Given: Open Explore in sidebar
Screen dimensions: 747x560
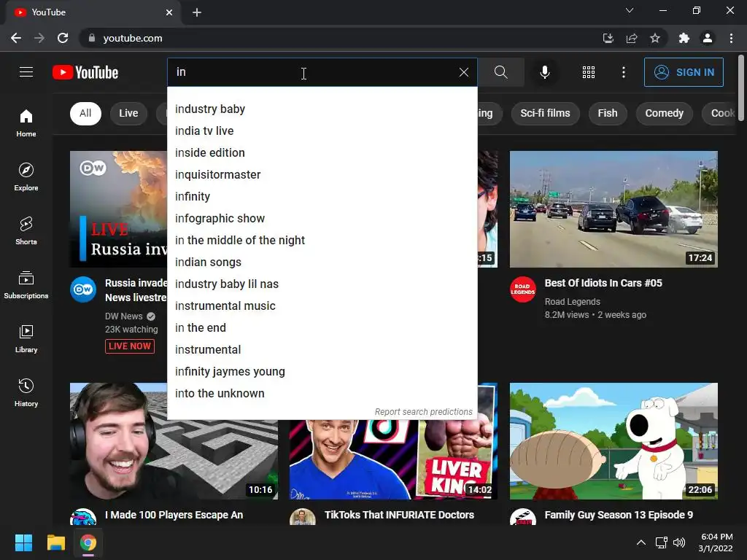Looking at the screenshot, I should pyautogui.click(x=26, y=176).
